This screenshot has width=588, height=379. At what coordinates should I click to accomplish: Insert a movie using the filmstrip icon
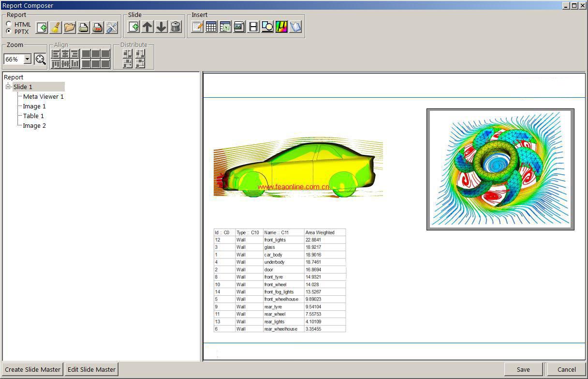click(253, 27)
